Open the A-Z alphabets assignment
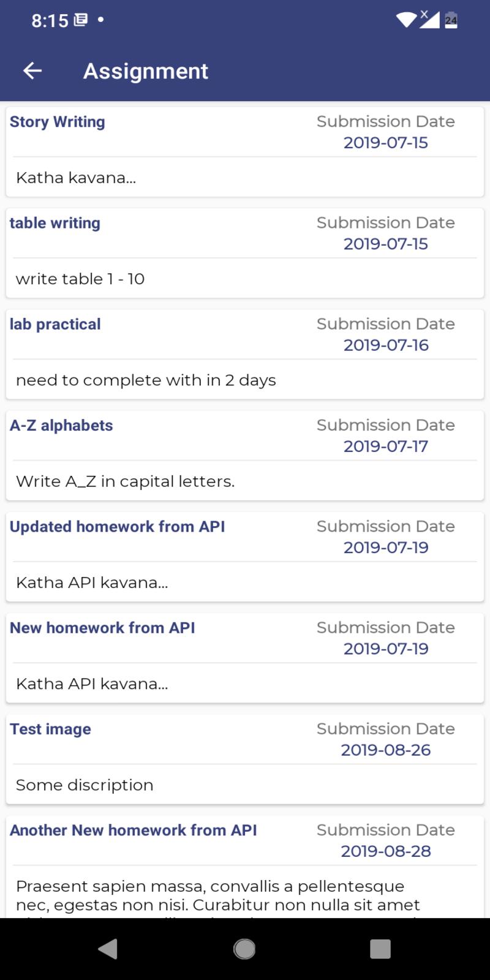Screen dimensions: 490x980 245,455
